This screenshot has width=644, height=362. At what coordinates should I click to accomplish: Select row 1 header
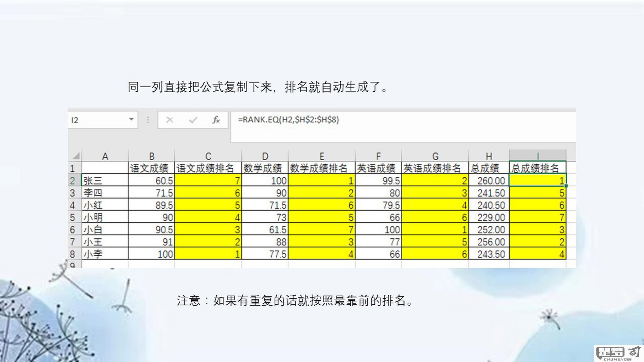pos(75,168)
